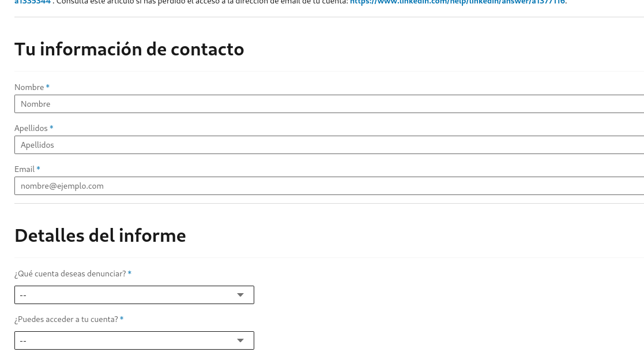Click the a1335344 help article link
The image size is (644, 352).
pyautogui.click(x=32, y=2)
